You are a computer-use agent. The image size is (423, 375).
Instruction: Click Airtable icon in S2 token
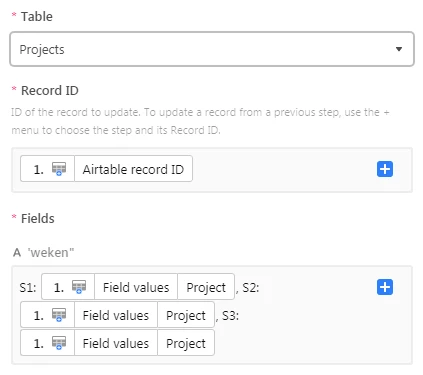click(x=59, y=315)
